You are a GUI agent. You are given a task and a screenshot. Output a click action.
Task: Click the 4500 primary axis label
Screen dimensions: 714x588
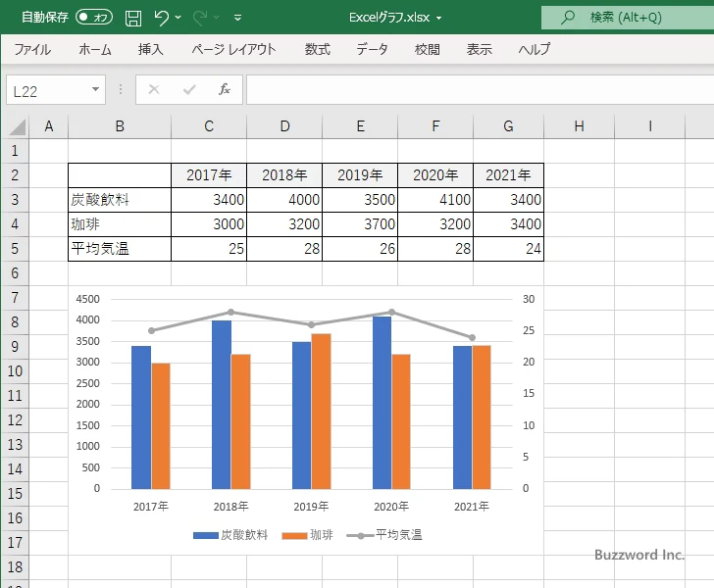tap(87, 299)
